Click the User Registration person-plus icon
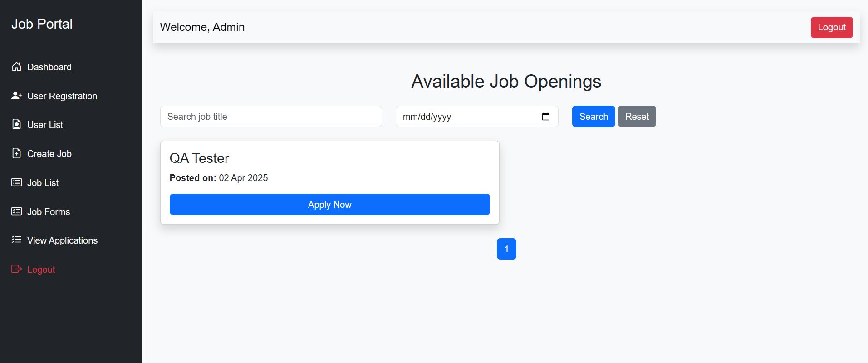 click(16, 96)
